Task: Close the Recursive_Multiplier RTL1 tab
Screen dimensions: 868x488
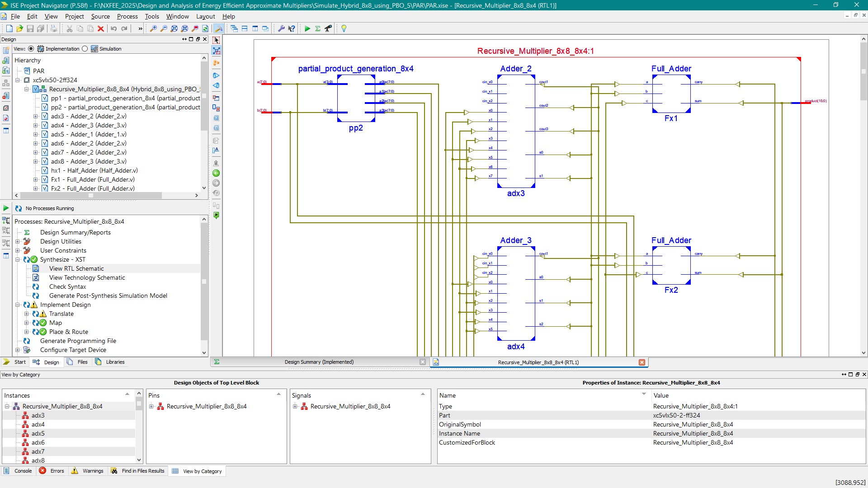Action: (642, 362)
